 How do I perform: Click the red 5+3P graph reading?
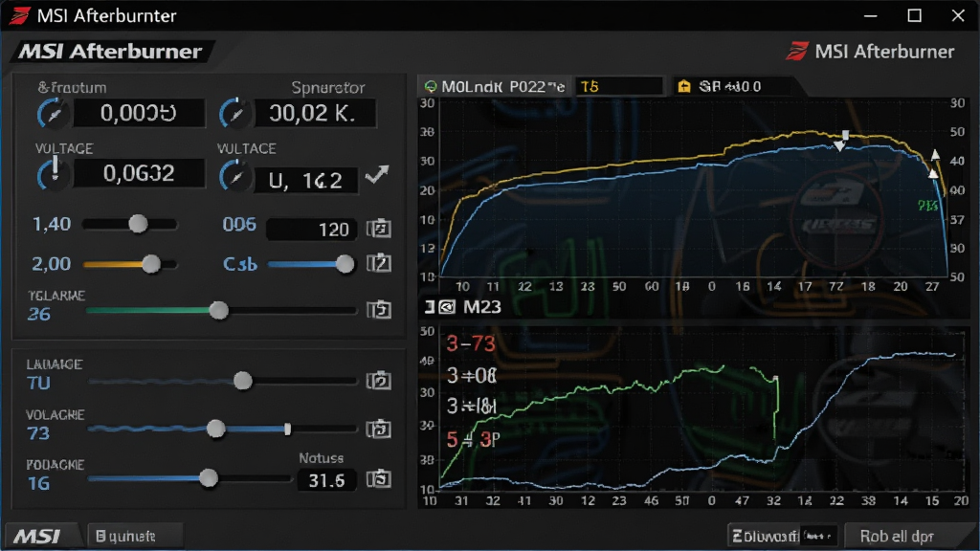pyautogui.click(x=473, y=440)
